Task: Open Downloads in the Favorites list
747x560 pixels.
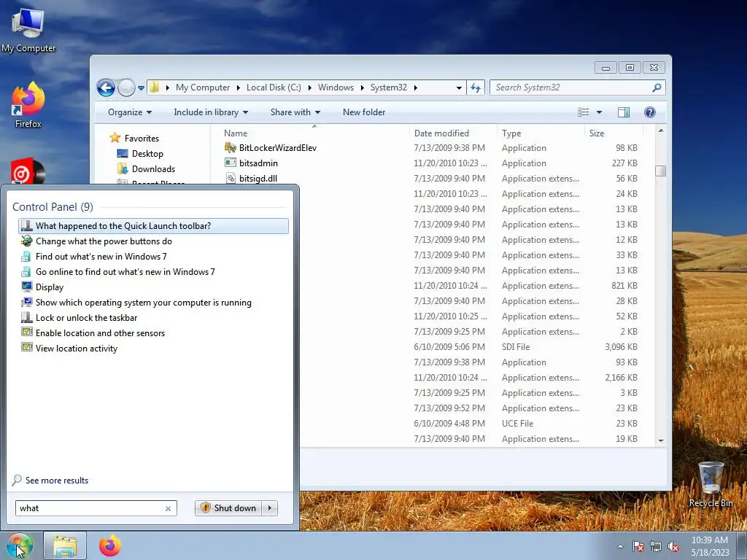Action: pyautogui.click(x=153, y=169)
